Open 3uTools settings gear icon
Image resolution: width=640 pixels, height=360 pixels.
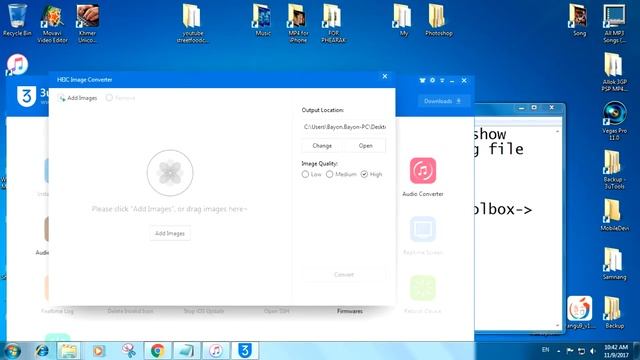433,80
